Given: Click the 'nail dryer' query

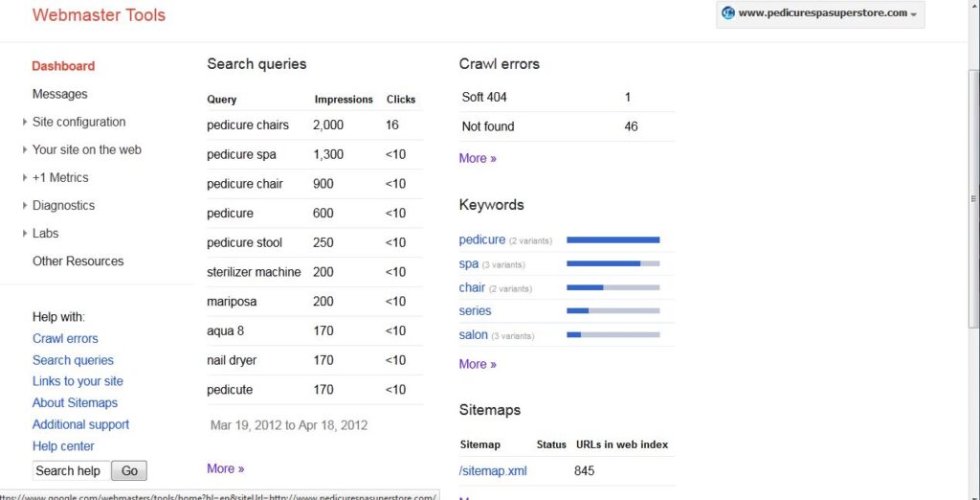Looking at the screenshot, I should (x=232, y=360).
